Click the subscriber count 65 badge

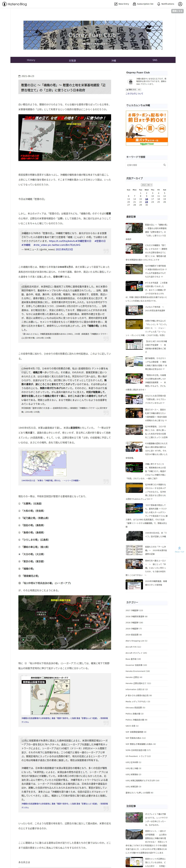click(139, 90)
